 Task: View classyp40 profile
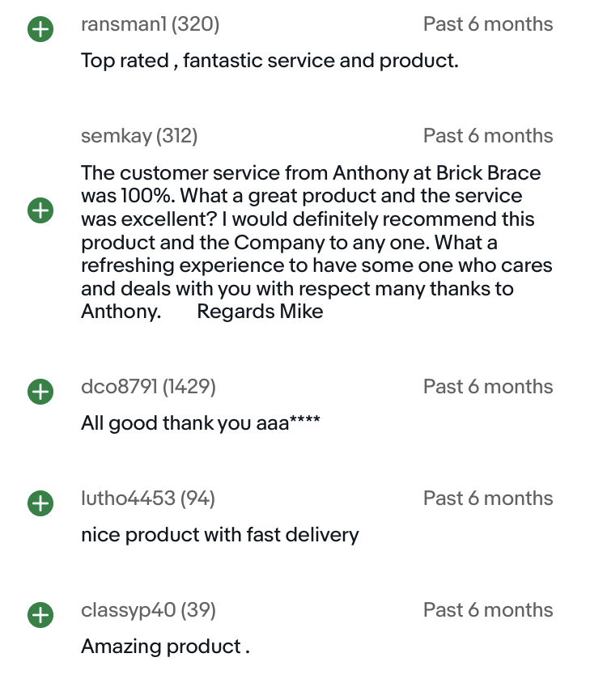pos(128,609)
